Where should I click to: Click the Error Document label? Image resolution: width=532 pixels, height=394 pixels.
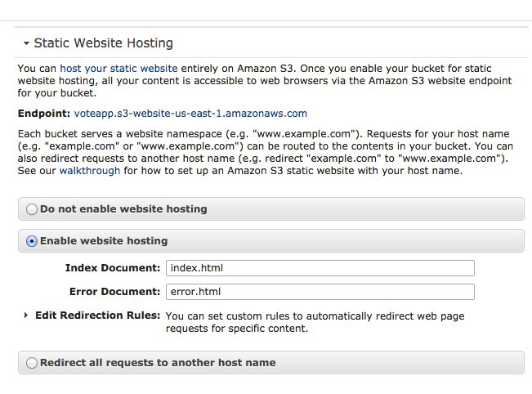tap(114, 292)
